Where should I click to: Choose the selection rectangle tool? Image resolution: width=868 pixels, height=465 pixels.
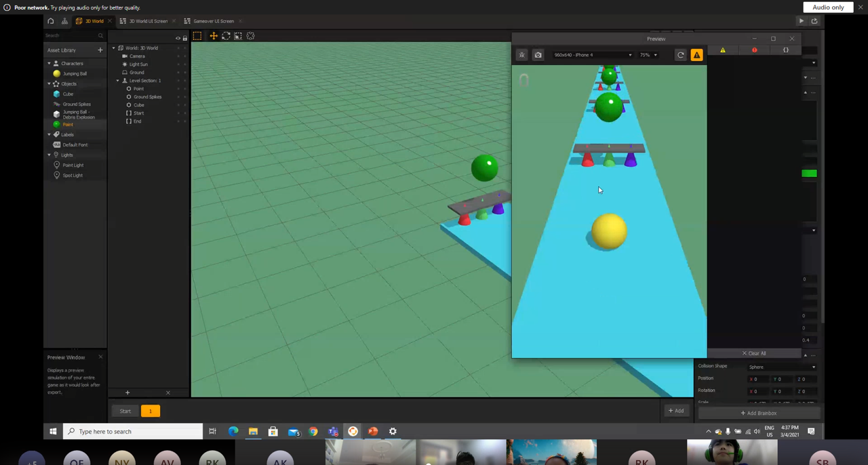click(x=197, y=36)
